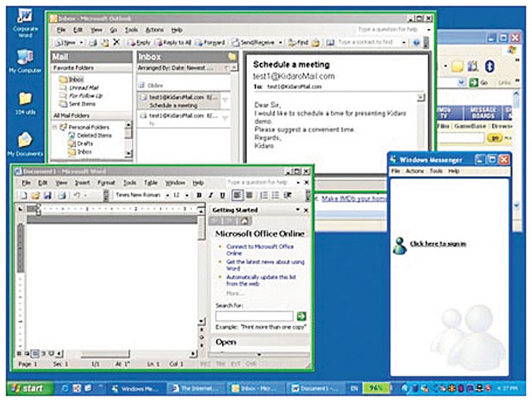The height and width of the screenshot is (403, 532).
Task: Create a new blank document in Word
Action: click(x=24, y=195)
